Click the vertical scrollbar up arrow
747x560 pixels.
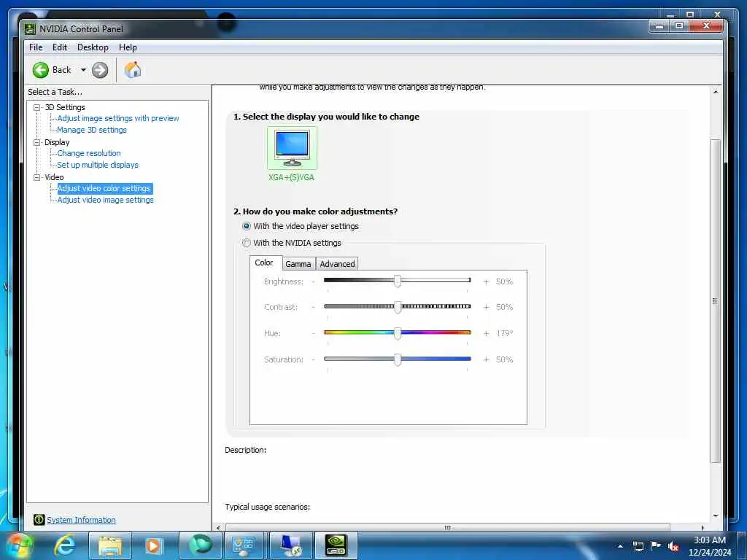point(716,91)
